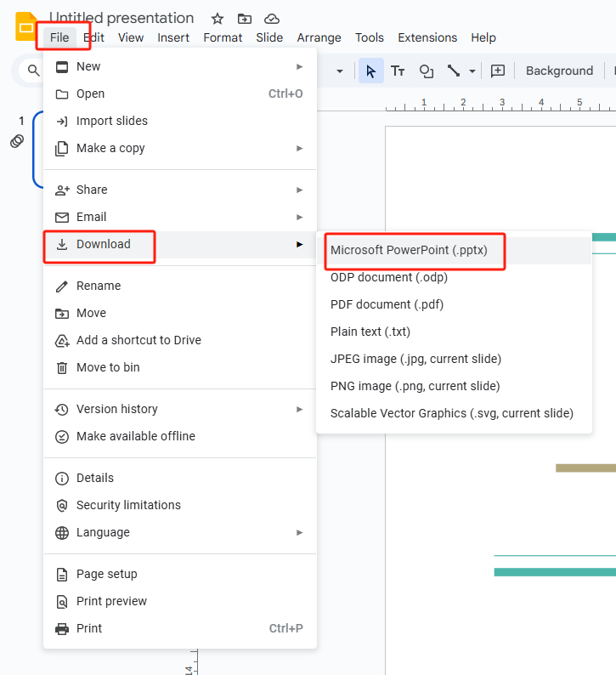Click the linked objects icon under slide 1
616x675 pixels.
17,141
